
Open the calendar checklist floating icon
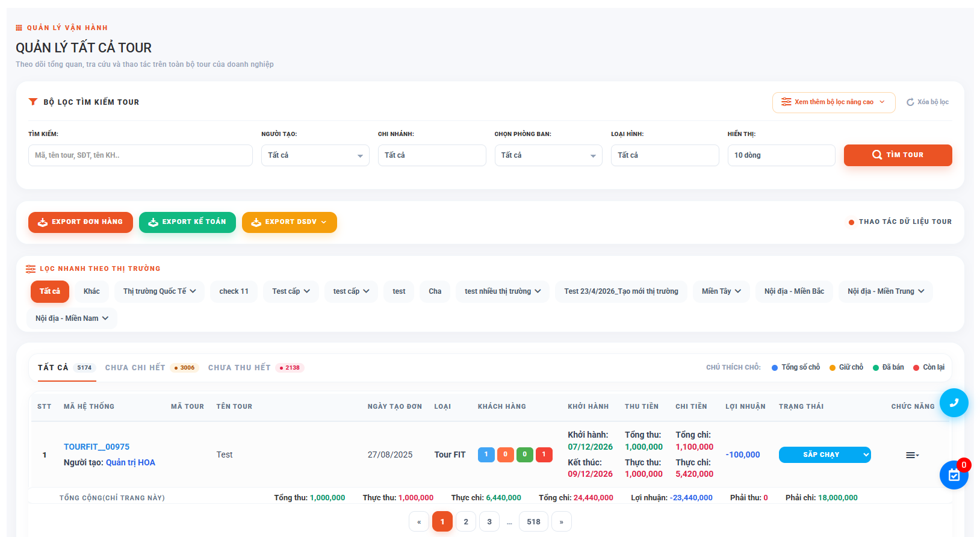click(x=954, y=475)
